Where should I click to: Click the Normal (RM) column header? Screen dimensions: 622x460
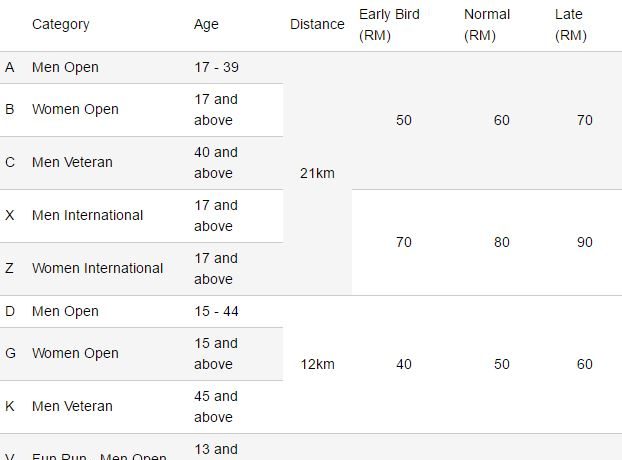(x=487, y=25)
